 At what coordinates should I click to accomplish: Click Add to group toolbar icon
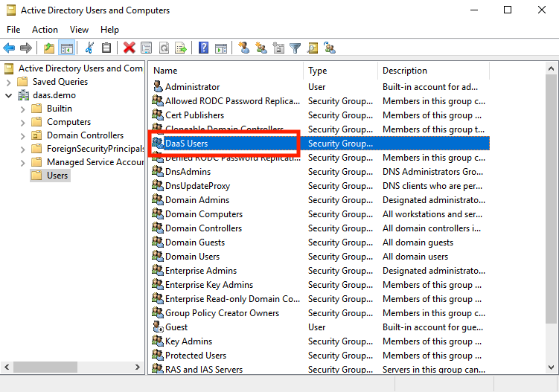(x=330, y=48)
